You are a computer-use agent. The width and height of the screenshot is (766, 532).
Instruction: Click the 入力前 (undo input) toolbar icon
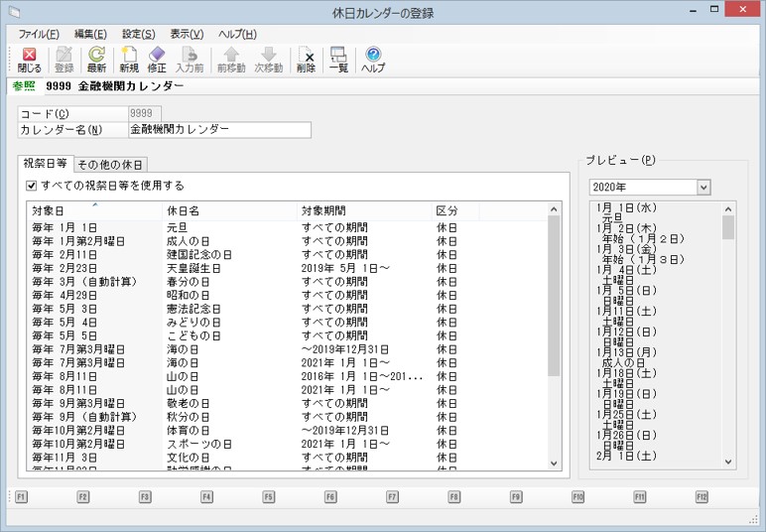[x=190, y=61]
